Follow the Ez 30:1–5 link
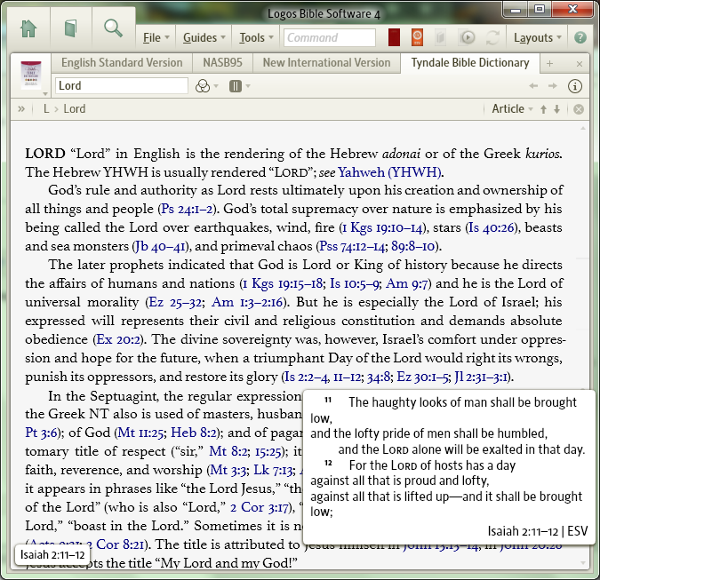This screenshot has height=580, width=728. pos(422,377)
